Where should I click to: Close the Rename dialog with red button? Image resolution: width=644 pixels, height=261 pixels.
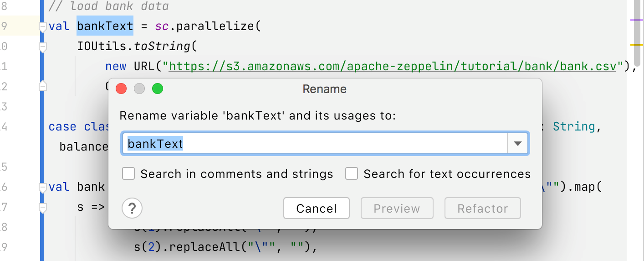[121, 89]
